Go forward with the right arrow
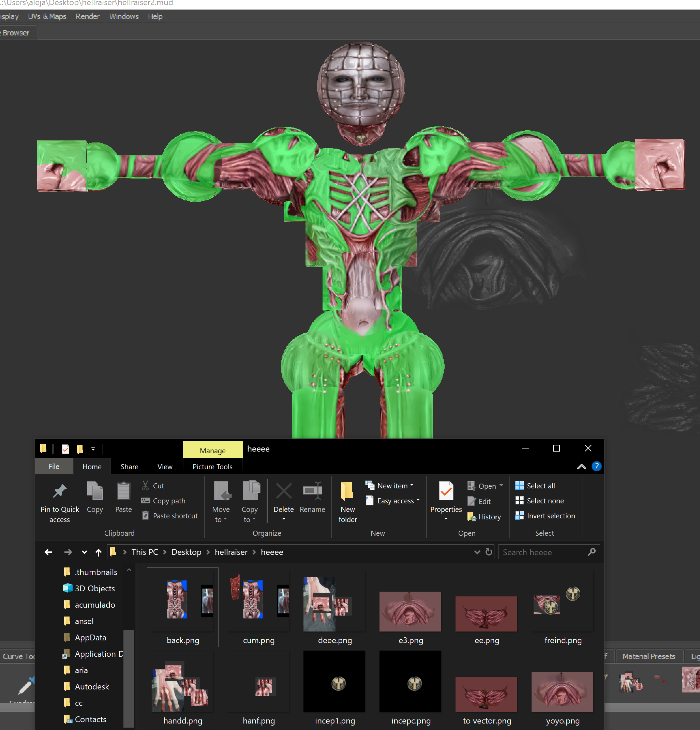700x730 pixels. 68,552
